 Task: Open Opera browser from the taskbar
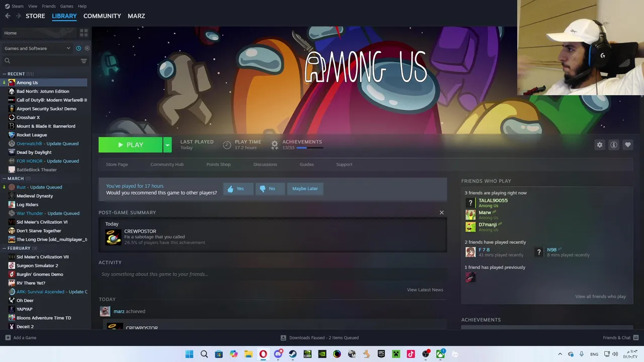click(x=263, y=354)
